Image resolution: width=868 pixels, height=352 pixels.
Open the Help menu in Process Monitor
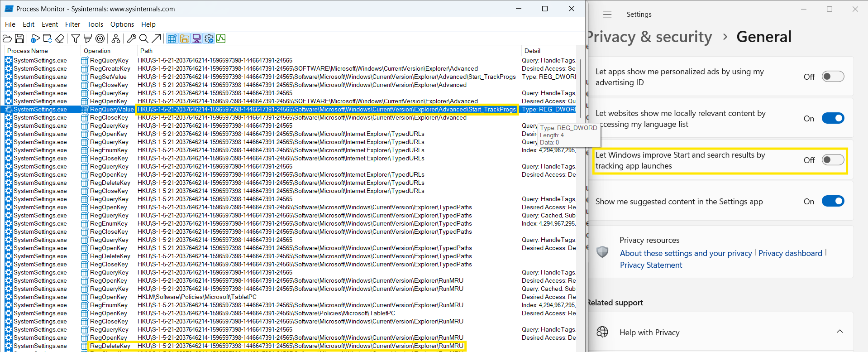tap(148, 24)
